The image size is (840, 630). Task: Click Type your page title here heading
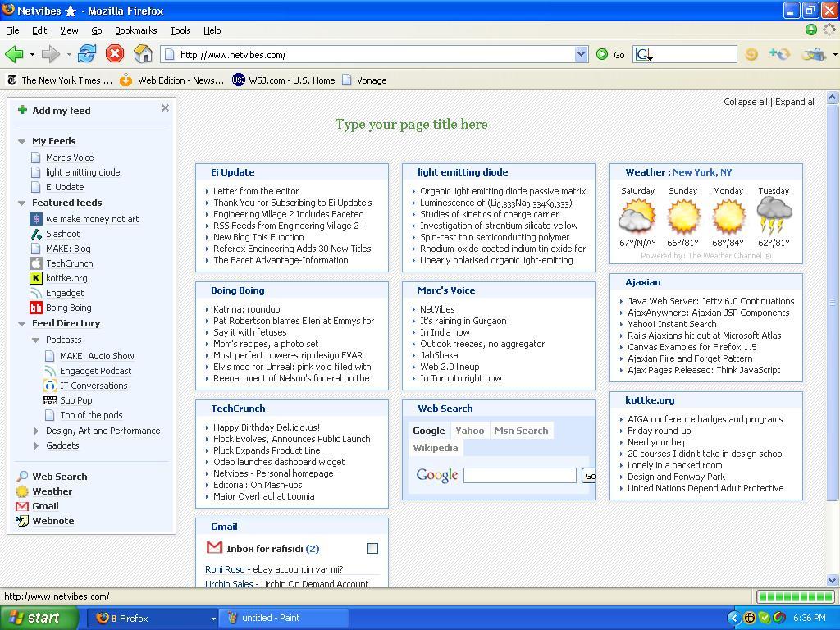point(412,125)
